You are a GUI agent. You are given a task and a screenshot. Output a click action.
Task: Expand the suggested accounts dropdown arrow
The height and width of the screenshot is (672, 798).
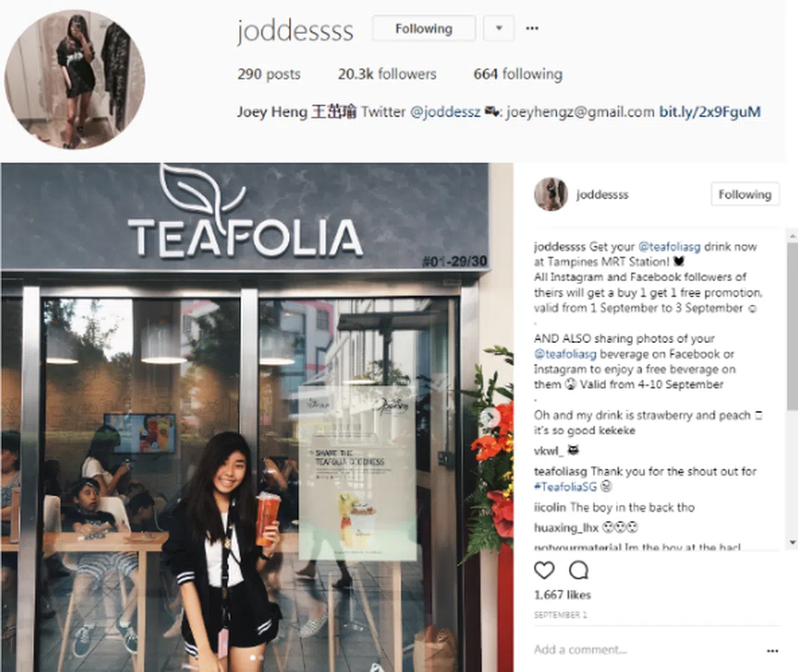pos(499,29)
